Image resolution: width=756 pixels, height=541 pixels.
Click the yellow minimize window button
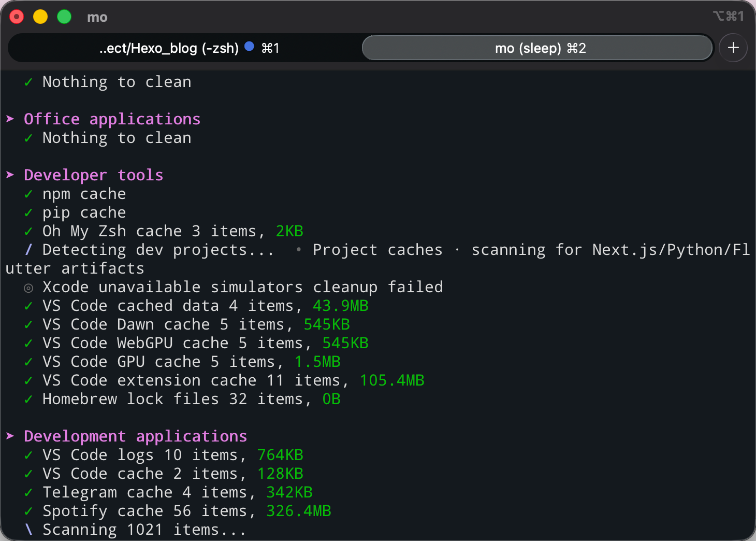pyautogui.click(x=40, y=17)
